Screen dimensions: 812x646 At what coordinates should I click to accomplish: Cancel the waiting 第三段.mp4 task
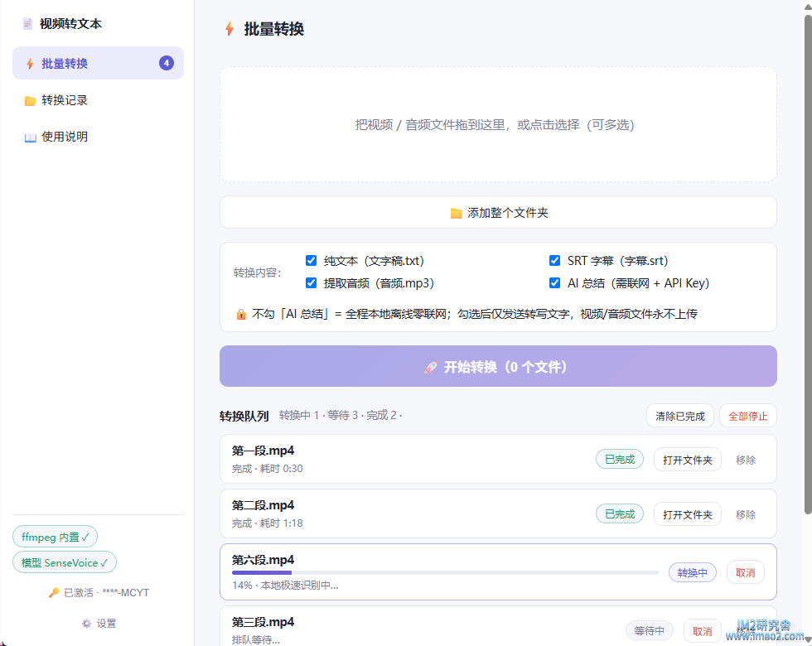point(703,631)
